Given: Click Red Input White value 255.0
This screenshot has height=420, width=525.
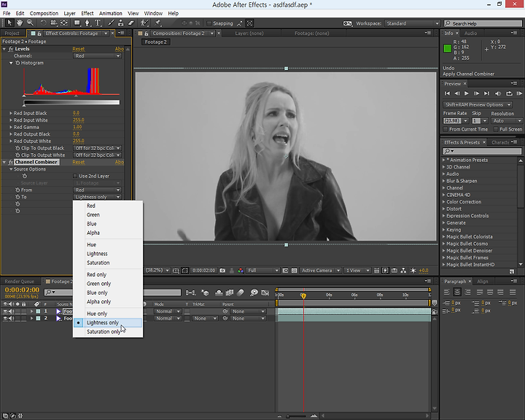Looking at the screenshot, I should pos(78,120).
